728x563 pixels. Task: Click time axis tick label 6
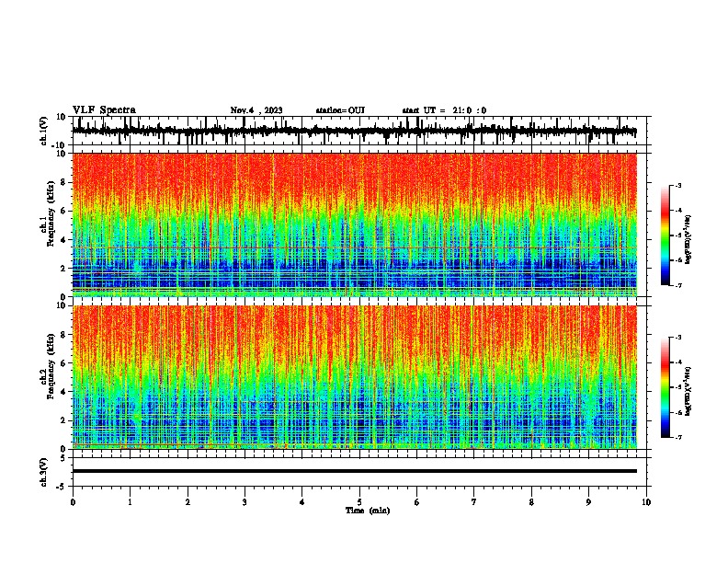tap(417, 502)
